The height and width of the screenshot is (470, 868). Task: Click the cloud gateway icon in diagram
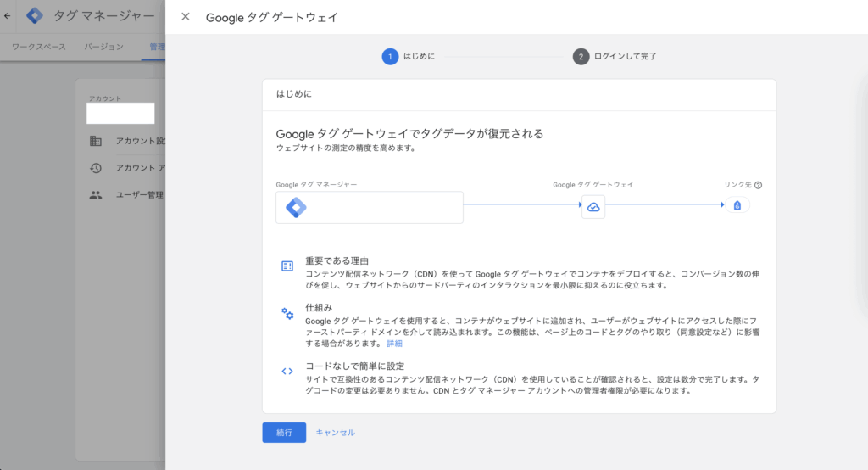tap(593, 207)
